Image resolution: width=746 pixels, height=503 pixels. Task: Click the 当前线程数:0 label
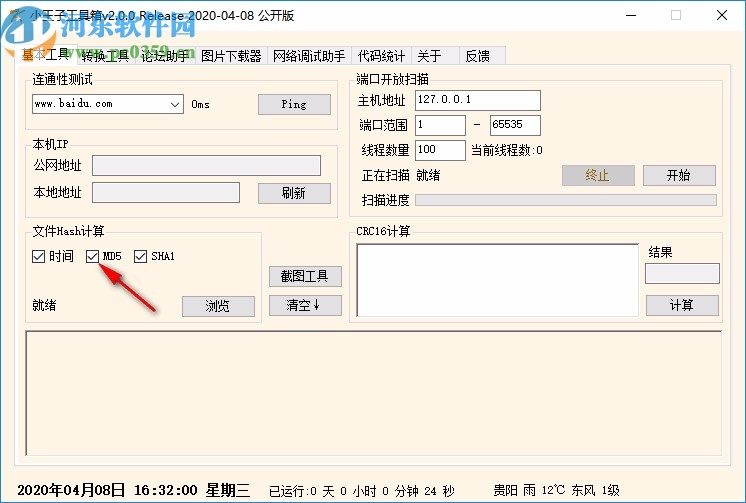pos(507,151)
